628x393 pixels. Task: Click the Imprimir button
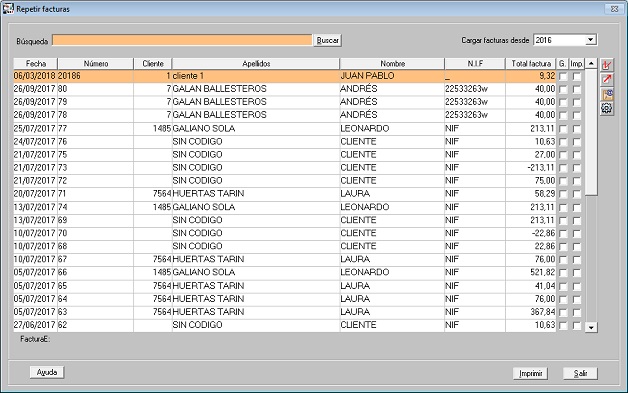coord(531,373)
